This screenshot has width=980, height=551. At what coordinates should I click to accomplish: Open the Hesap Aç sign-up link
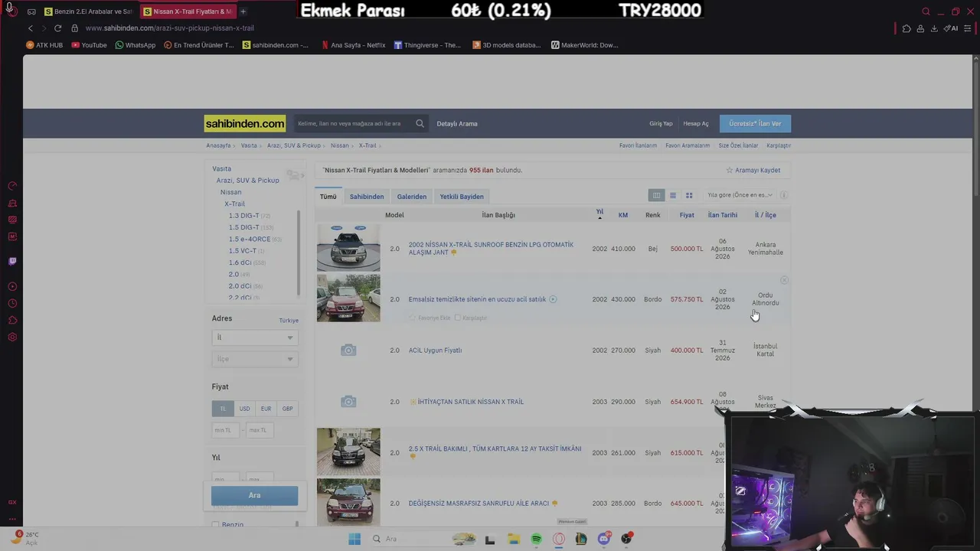[x=696, y=124]
